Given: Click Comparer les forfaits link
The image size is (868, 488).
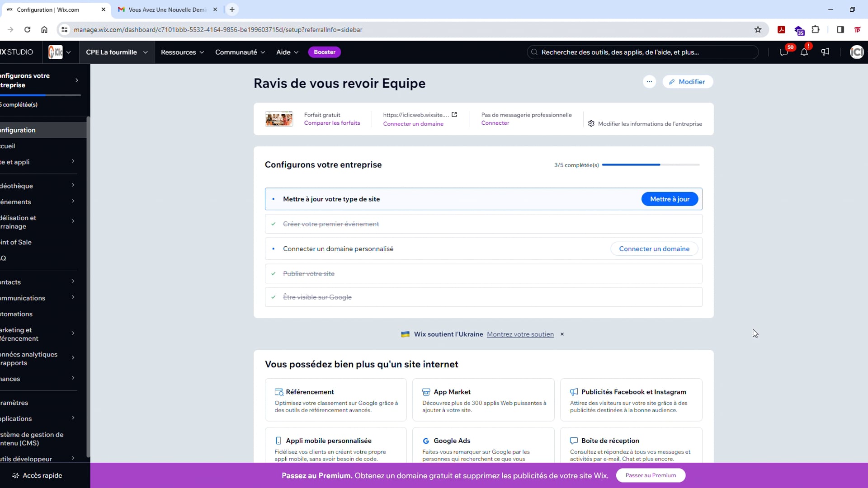Looking at the screenshot, I should pos(332,123).
